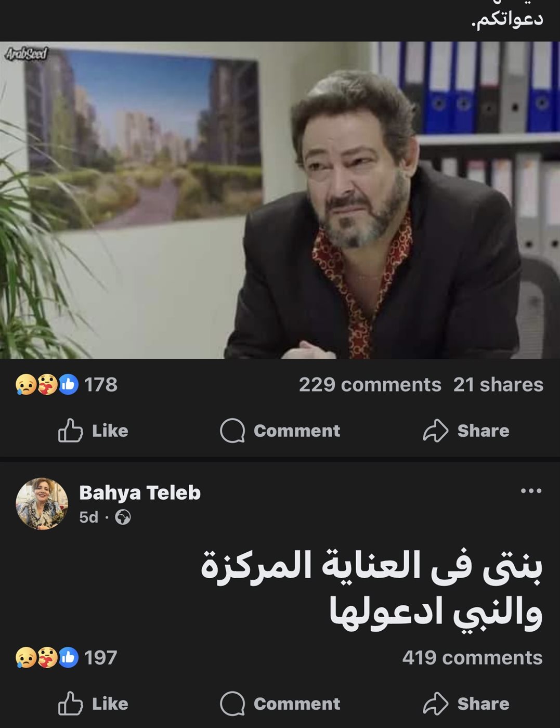
Task: Tap the public globe privacy icon
Action: click(x=123, y=517)
